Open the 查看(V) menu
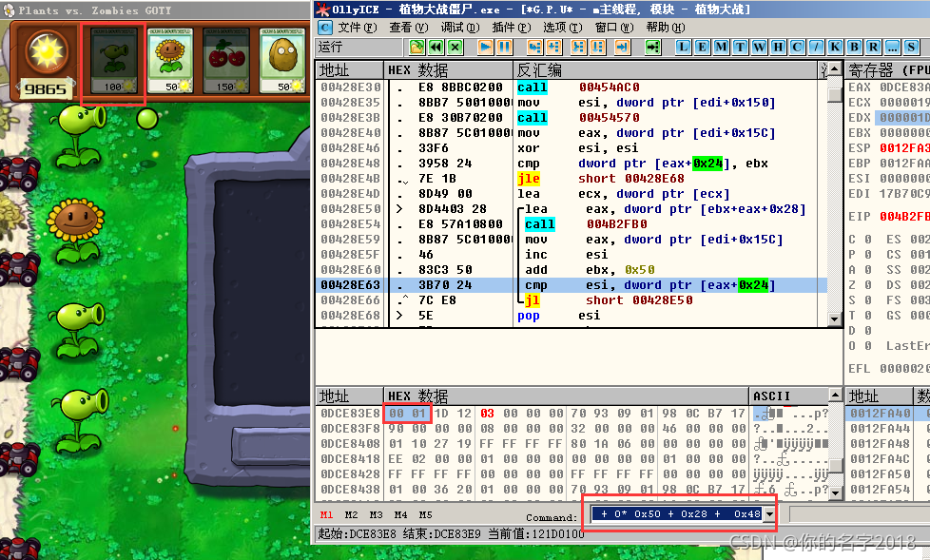Image resolution: width=930 pixels, height=560 pixels. tap(409, 28)
